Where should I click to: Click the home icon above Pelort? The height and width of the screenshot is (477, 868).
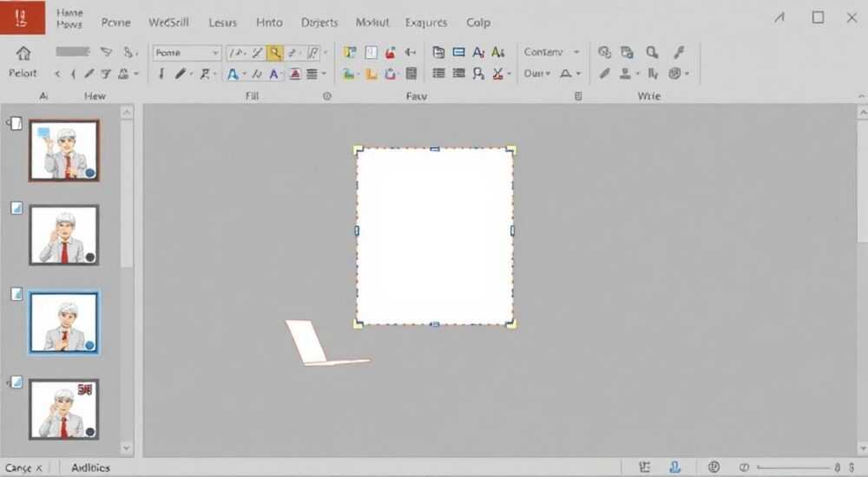(23, 53)
